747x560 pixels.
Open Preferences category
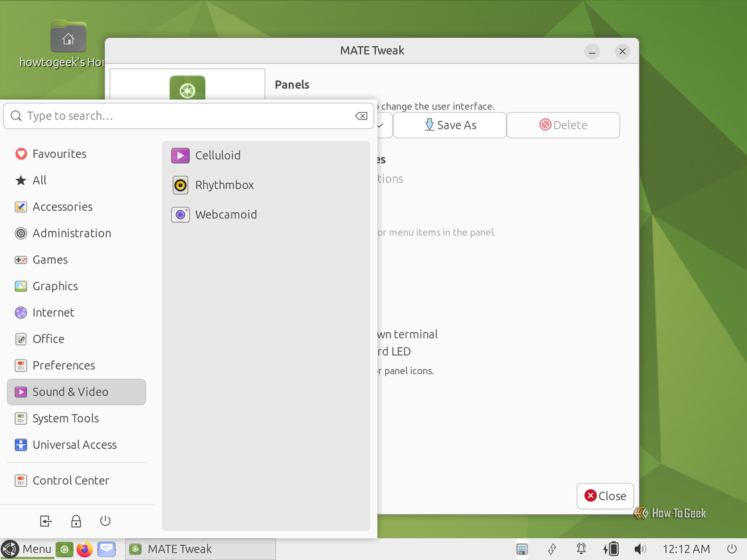76,365
